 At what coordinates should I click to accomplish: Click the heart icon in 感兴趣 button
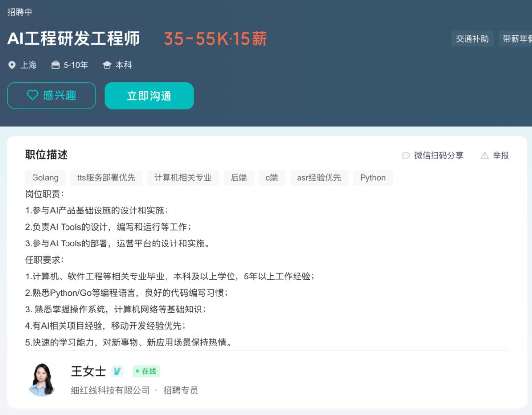[33, 95]
